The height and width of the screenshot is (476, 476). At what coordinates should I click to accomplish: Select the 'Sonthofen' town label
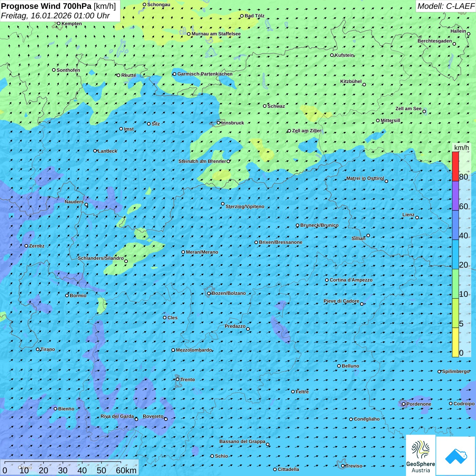coord(68,70)
